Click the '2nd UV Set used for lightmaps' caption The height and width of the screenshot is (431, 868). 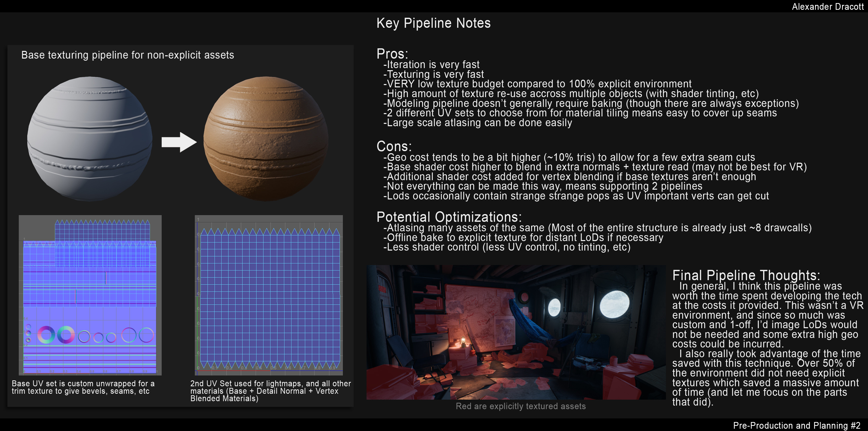(x=271, y=391)
